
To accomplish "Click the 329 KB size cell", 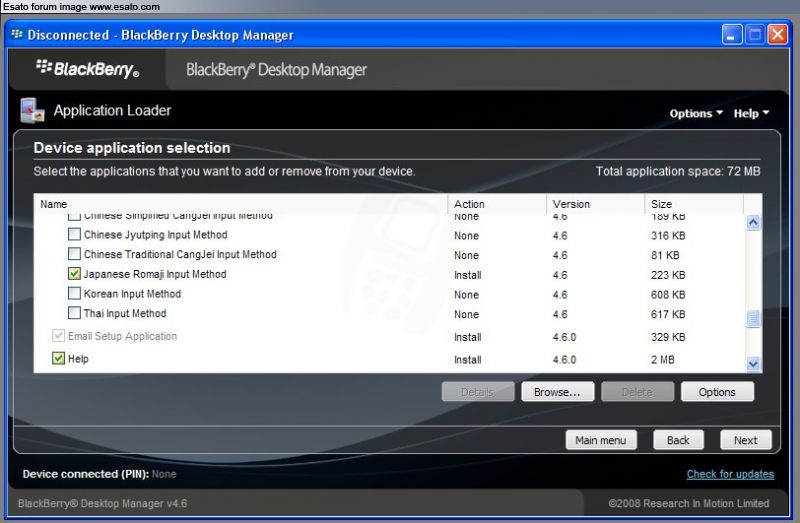I will point(668,337).
